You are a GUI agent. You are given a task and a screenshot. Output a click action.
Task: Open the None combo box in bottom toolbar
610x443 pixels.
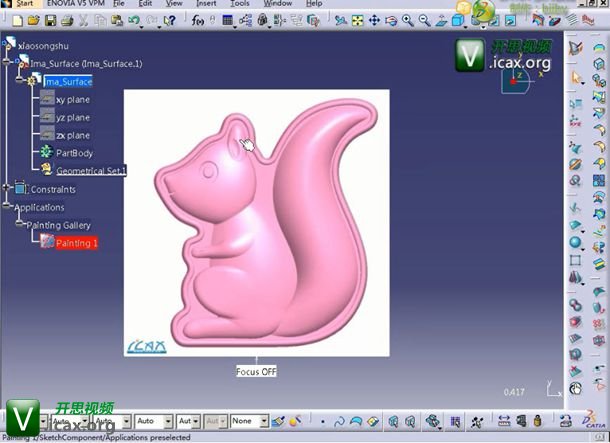pos(249,421)
